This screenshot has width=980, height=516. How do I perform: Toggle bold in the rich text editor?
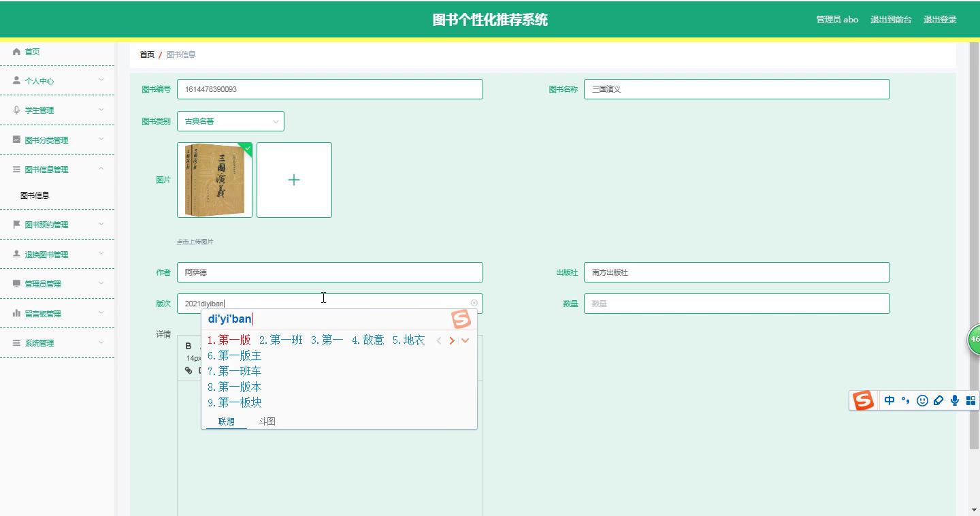tap(189, 346)
